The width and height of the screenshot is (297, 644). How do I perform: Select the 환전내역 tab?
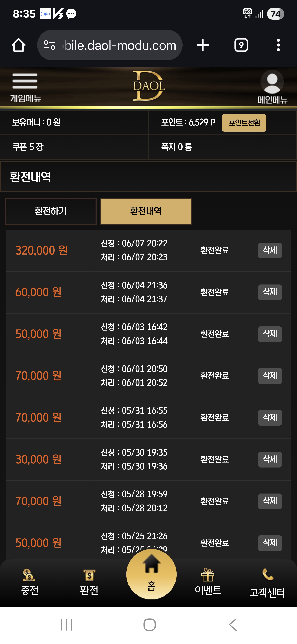(146, 211)
